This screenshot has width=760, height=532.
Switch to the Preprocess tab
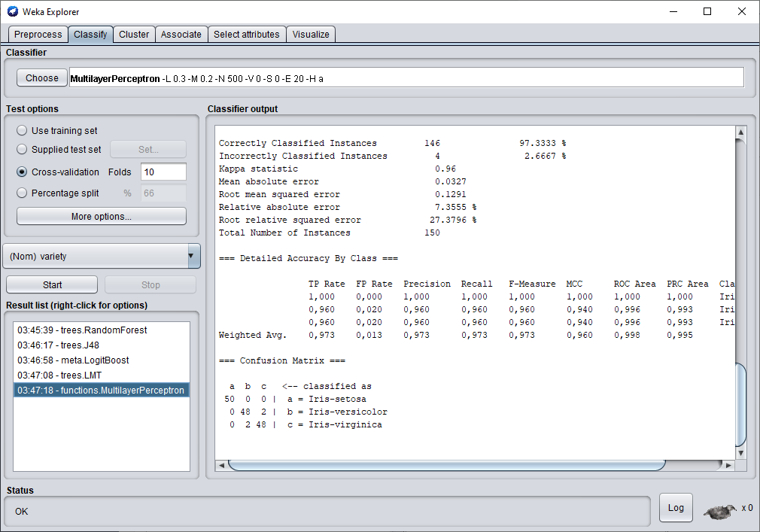[38, 35]
